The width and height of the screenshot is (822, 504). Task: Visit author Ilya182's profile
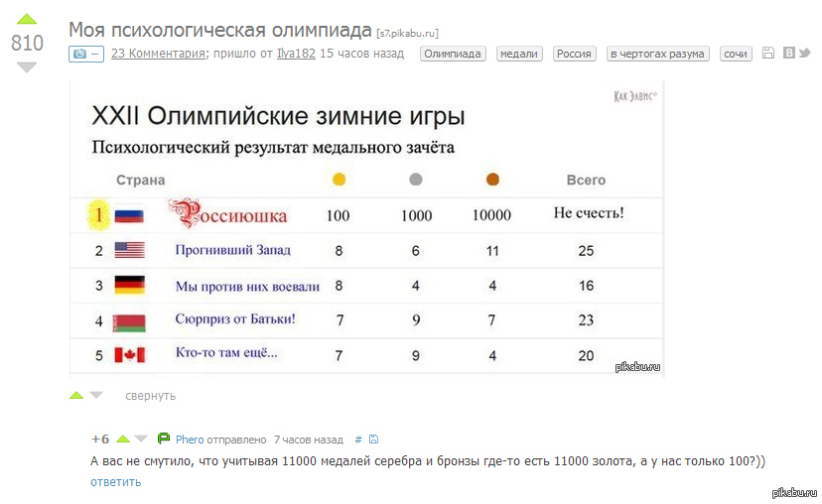296,54
